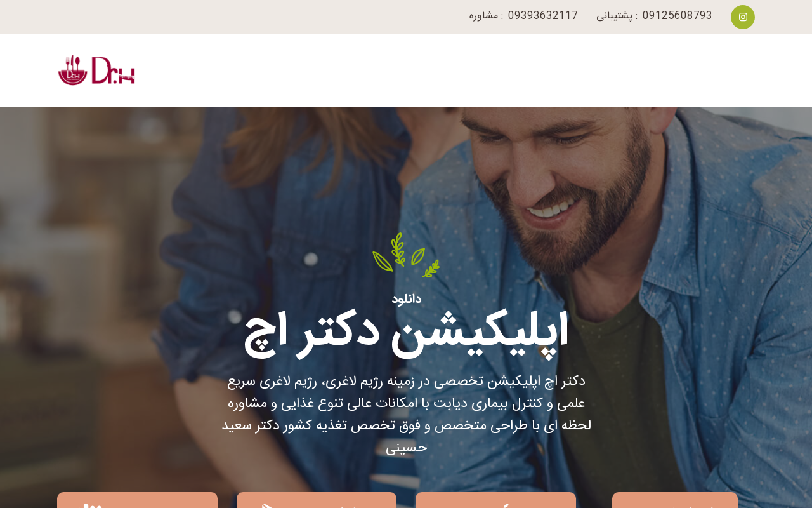
Task: Select the third salmon download button
Action: 495,500
